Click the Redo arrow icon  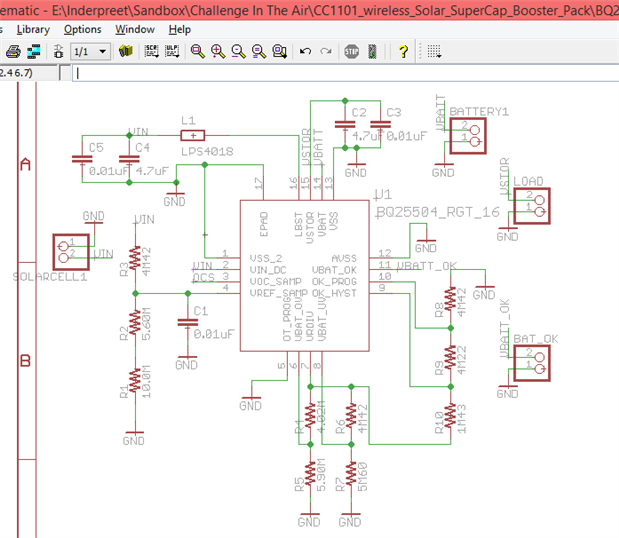click(x=326, y=50)
